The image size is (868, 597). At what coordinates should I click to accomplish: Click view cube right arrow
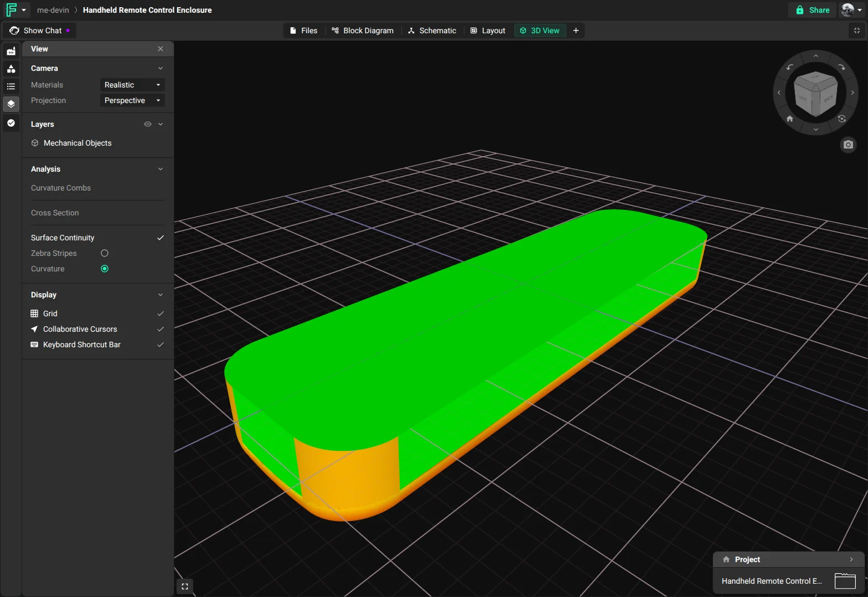(852, 92)
